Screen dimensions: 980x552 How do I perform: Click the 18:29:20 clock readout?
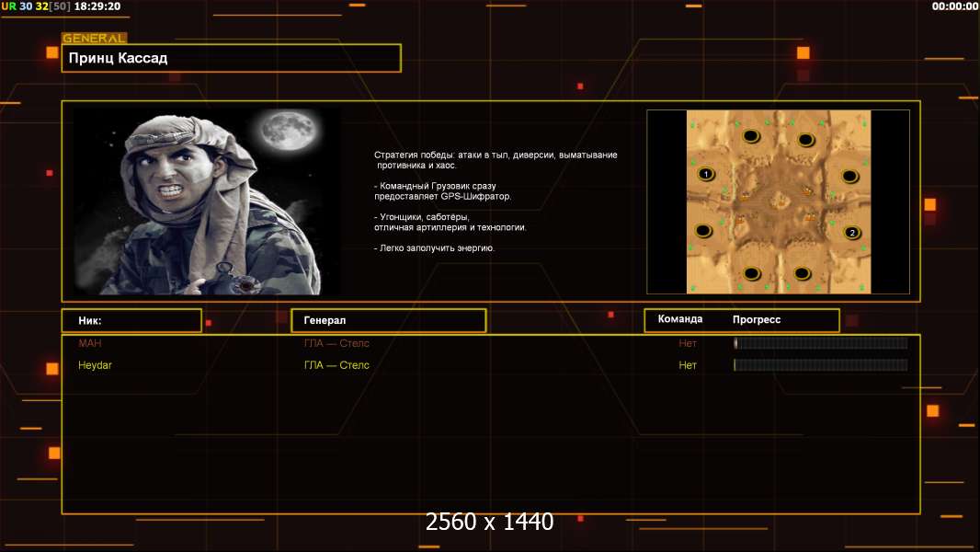97,6
